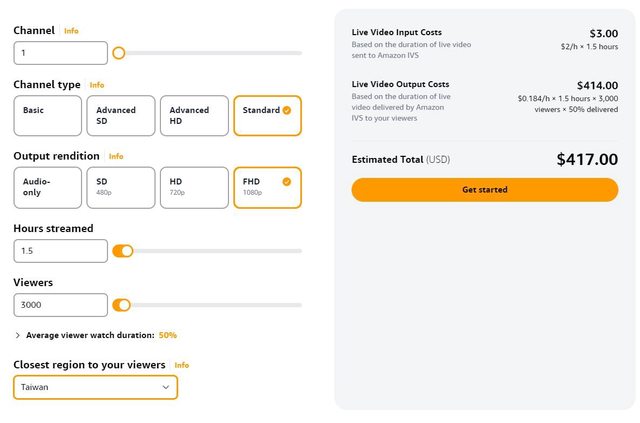Select the Standard channel type option
This screenshot has height=423, width=640.
click(267, 116)
